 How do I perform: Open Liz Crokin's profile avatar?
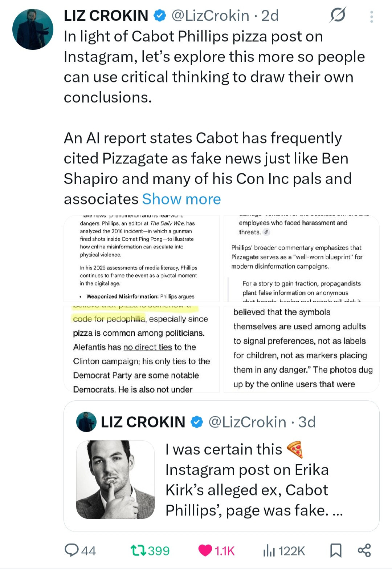click(x=33, y=29)
